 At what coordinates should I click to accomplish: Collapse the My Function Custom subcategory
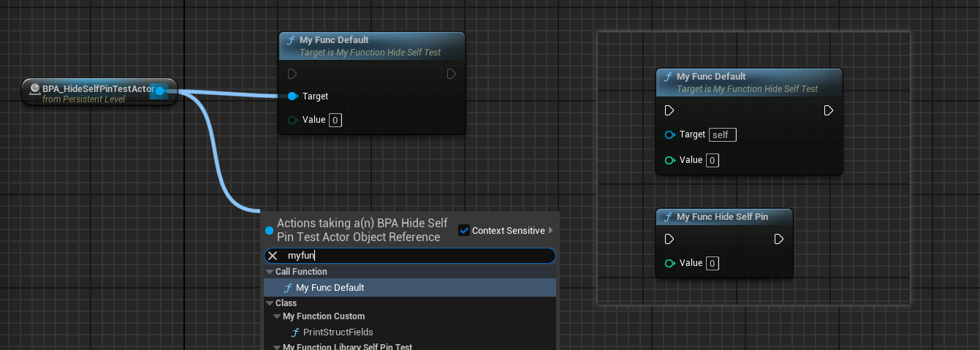[x=276, y=316]
